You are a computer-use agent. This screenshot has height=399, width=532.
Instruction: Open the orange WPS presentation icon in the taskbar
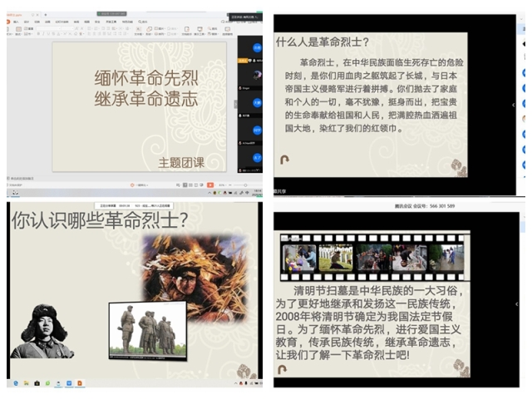tap(80, 383)
